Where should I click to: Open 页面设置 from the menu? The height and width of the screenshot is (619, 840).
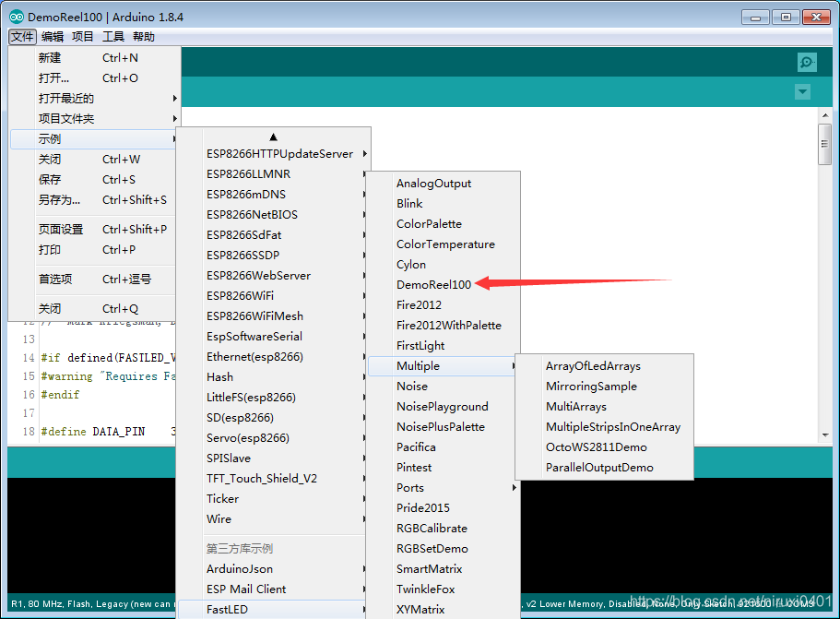tap(94, 230)
